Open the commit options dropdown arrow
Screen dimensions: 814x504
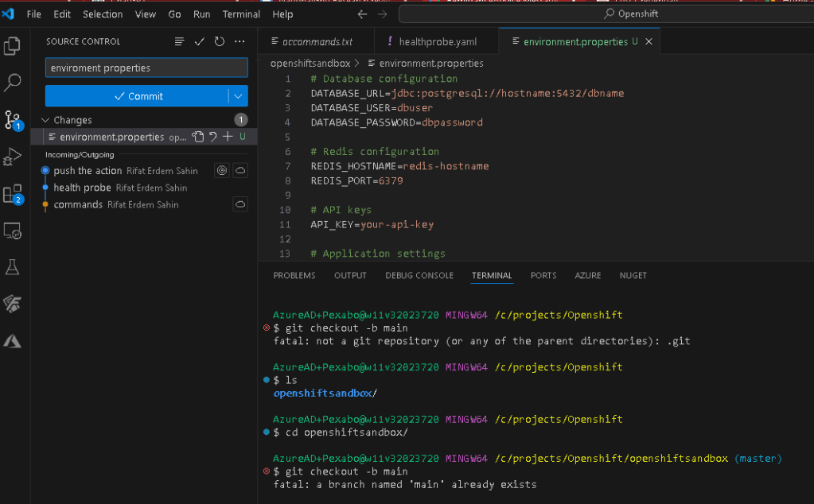(x=238, y=96)
